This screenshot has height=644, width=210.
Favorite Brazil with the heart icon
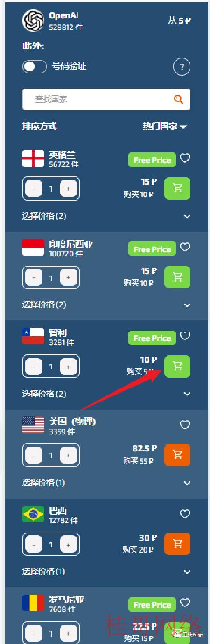pos(185,513)
